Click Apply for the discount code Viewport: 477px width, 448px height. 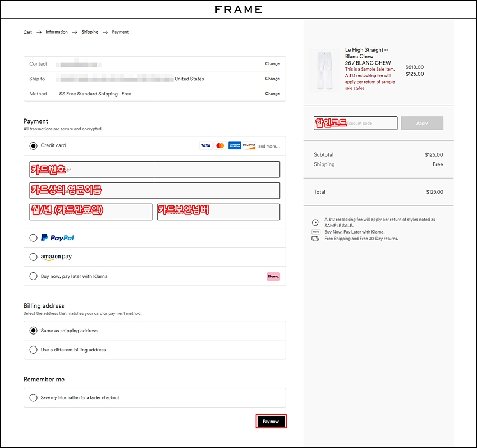422,124
